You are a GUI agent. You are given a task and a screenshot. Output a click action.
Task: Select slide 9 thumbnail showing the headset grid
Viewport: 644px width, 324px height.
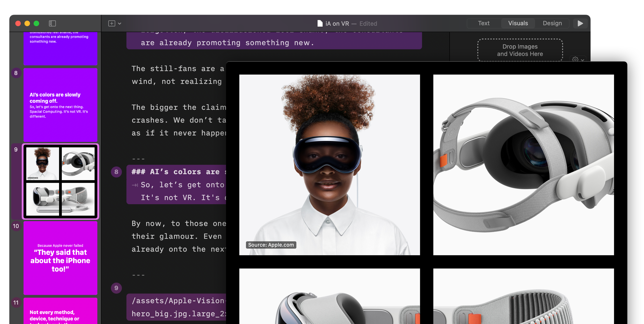point(60,182)
